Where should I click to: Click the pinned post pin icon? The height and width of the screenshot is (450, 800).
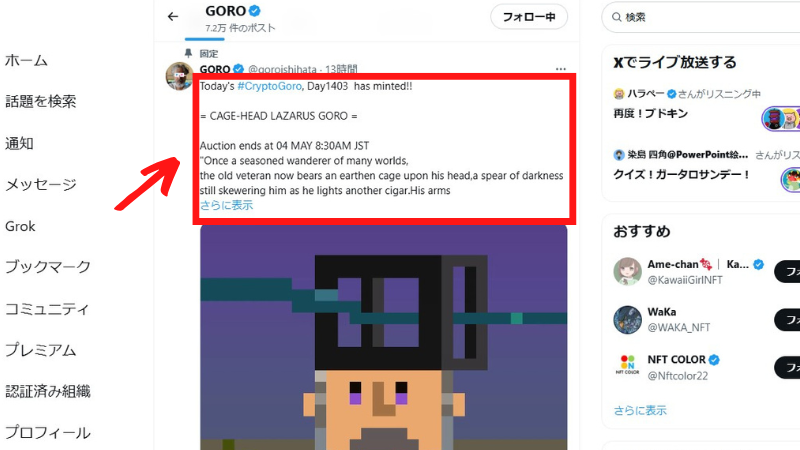[x=188, y=53]
